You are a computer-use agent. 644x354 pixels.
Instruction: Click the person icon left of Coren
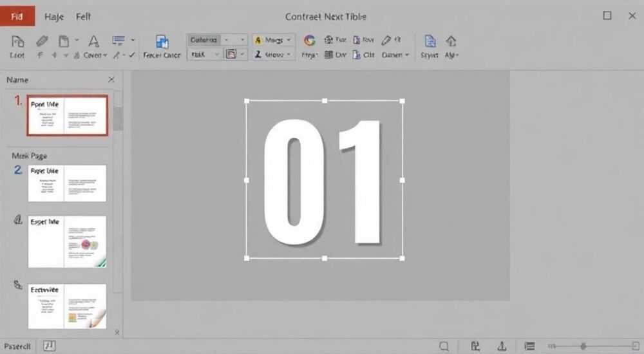click(x=77, y=55)
